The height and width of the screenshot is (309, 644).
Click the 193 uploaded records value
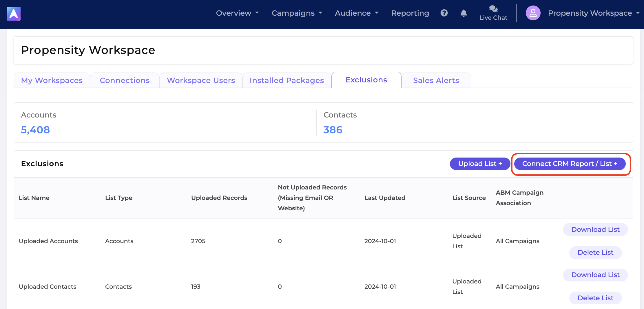(196, 287)
